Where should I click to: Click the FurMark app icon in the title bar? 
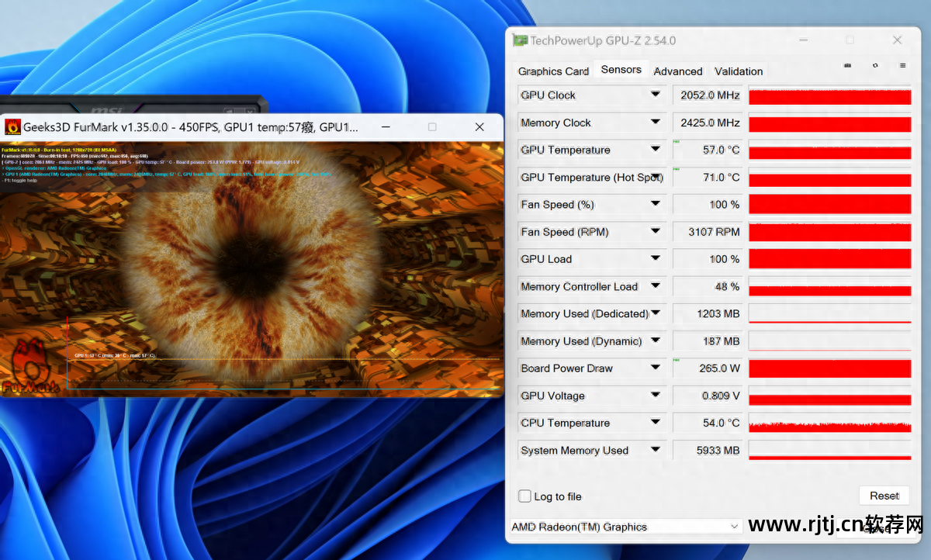pyautogui.click(x=12, y=127)
